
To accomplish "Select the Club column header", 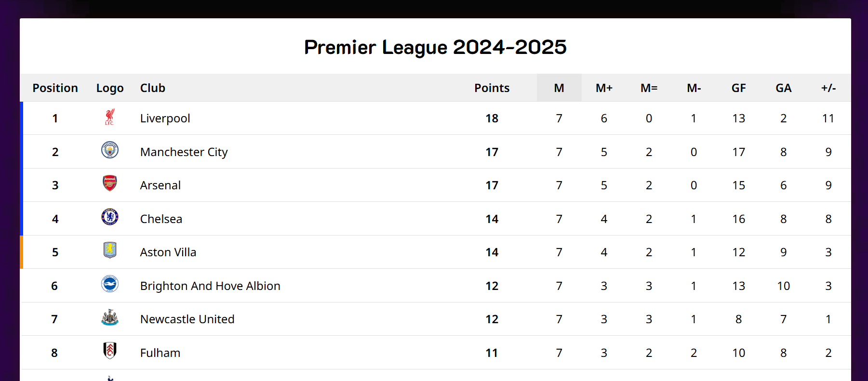I will (152, 88).
